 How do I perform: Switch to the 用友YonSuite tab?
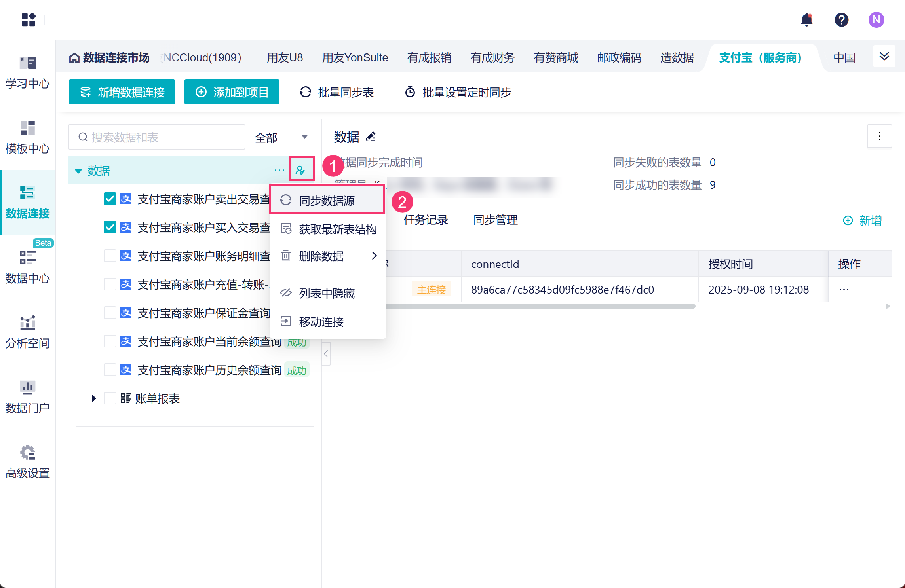355,58
